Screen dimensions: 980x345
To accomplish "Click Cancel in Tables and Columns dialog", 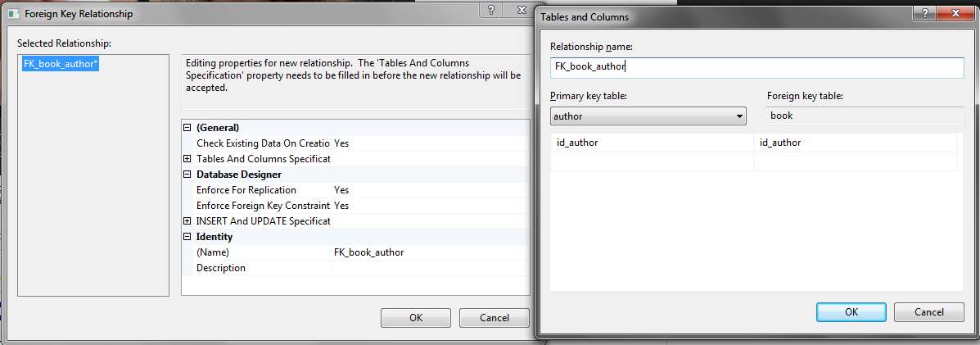I will 928,312.
